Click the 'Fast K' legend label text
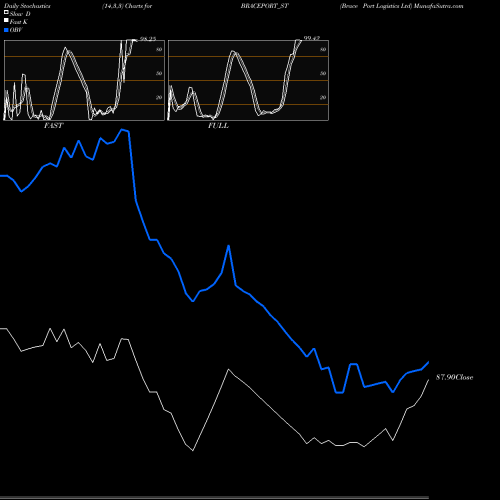500x500 pixels. (18, 22)
